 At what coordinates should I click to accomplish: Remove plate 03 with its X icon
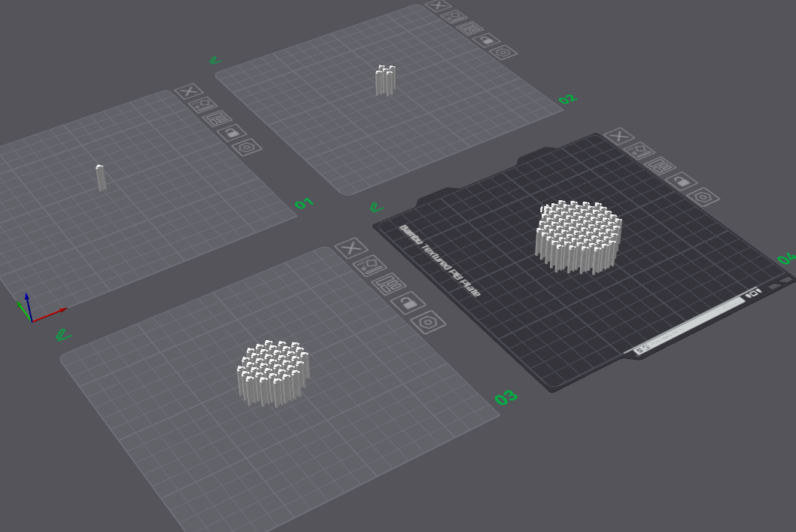(x=351, y=248)
